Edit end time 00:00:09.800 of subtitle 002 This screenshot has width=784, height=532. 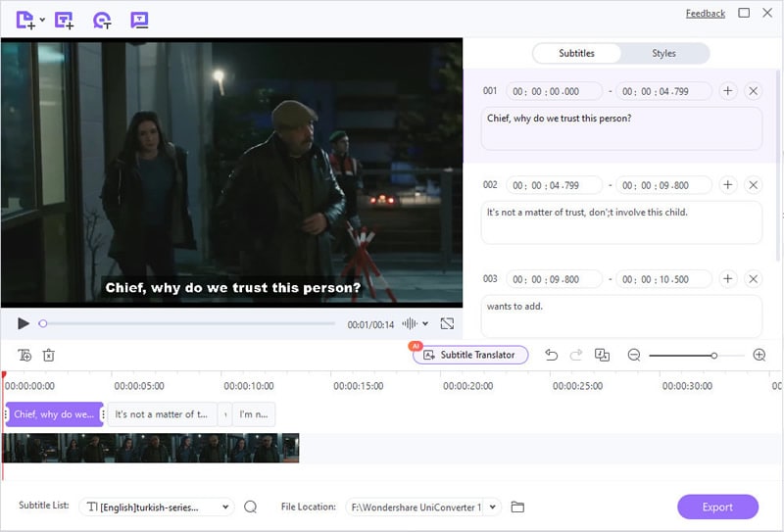coord(663,185)
